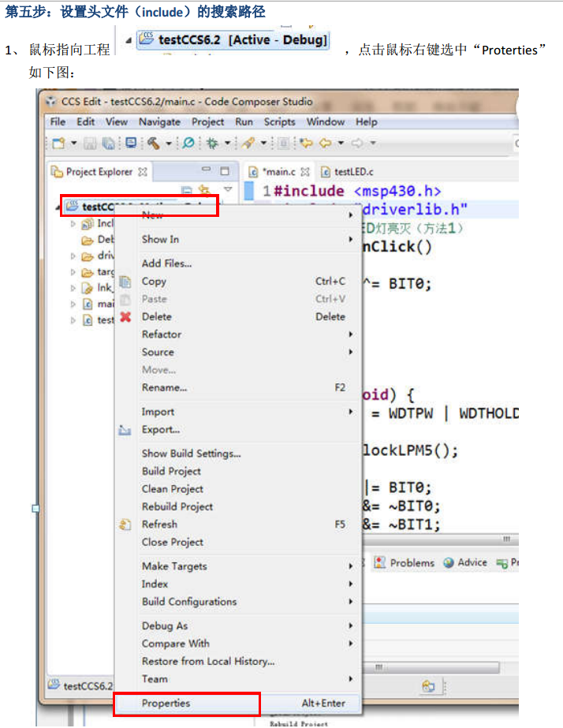Switch to the *main.c editor tab
Viewport: 563px width, 728px height.
(x=278, y=172)
